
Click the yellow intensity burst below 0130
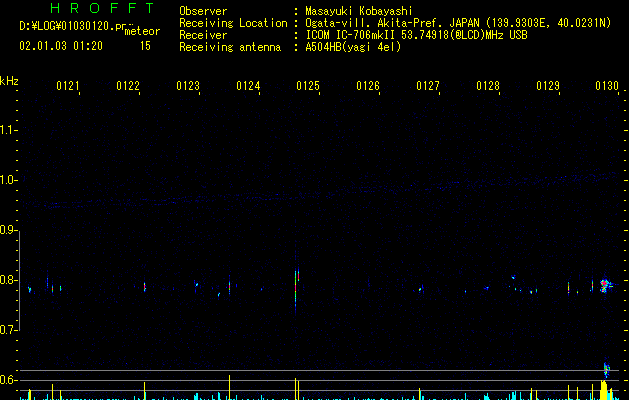pos(604,390)
